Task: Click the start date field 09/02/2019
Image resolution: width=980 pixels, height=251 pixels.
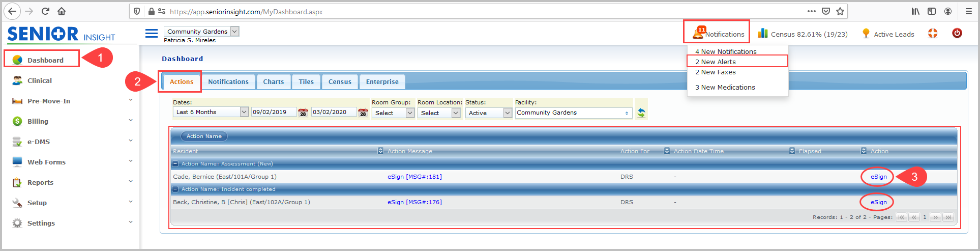Action: click(274, 112)
